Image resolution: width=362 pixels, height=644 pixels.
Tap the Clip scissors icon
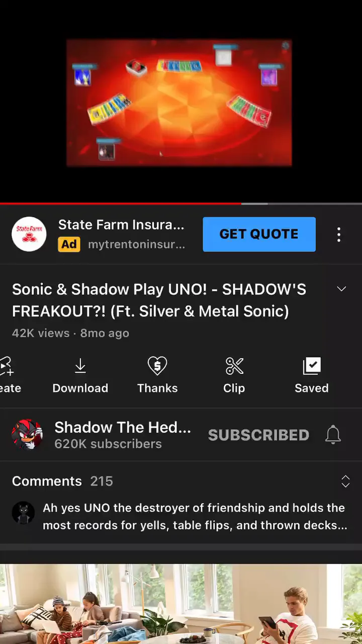pos(234,366)
